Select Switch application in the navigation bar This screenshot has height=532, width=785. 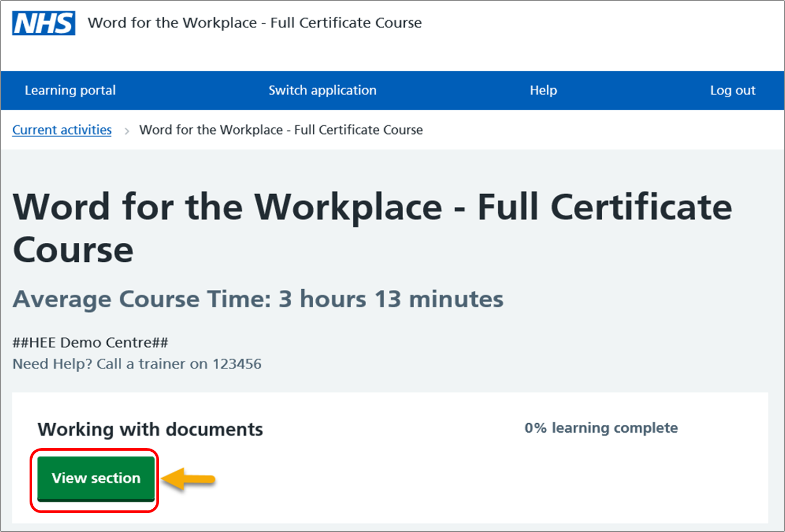point(322,90)
